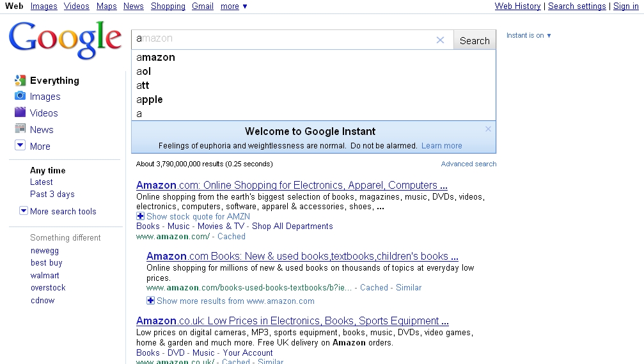This screenshot has height=364, width=644.
Task: Select the 'aol' suggestion
Action: click(313, 72)
